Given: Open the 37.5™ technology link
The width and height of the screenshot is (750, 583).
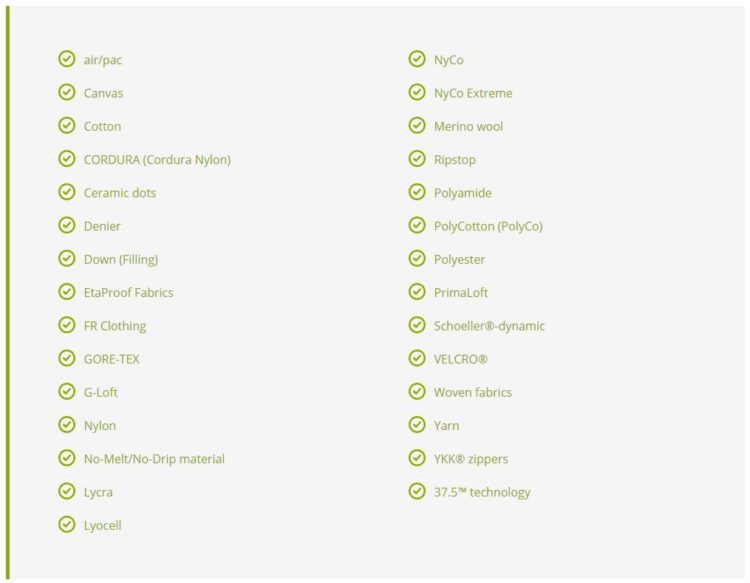Looking at the screenshot, I should (482, 491).
